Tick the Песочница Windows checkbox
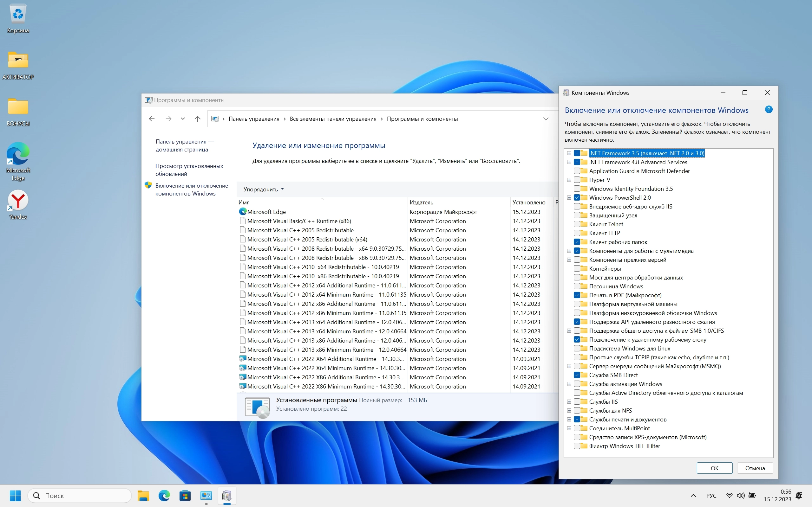The width and height of the screenshot is (812, 507). tap(577, 286)
